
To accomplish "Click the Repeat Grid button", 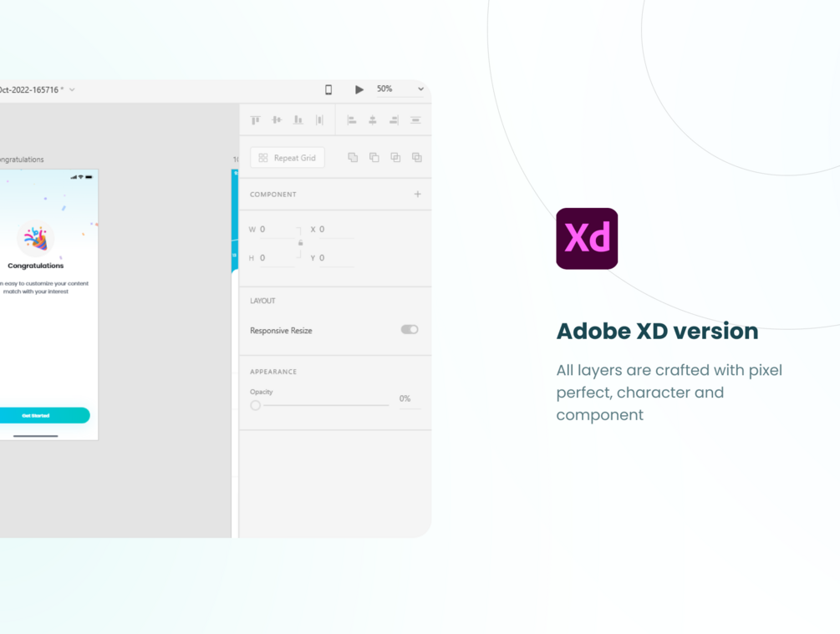I will 288,158.
